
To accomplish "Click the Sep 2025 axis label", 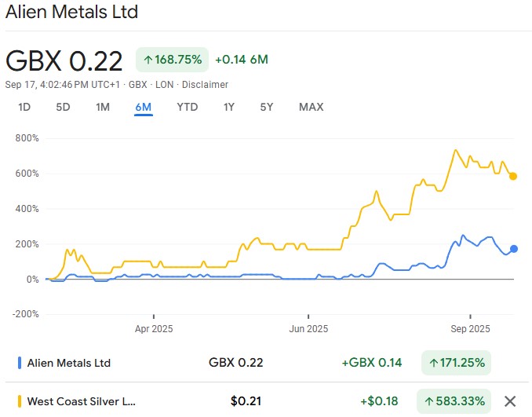I will (470, 329).
